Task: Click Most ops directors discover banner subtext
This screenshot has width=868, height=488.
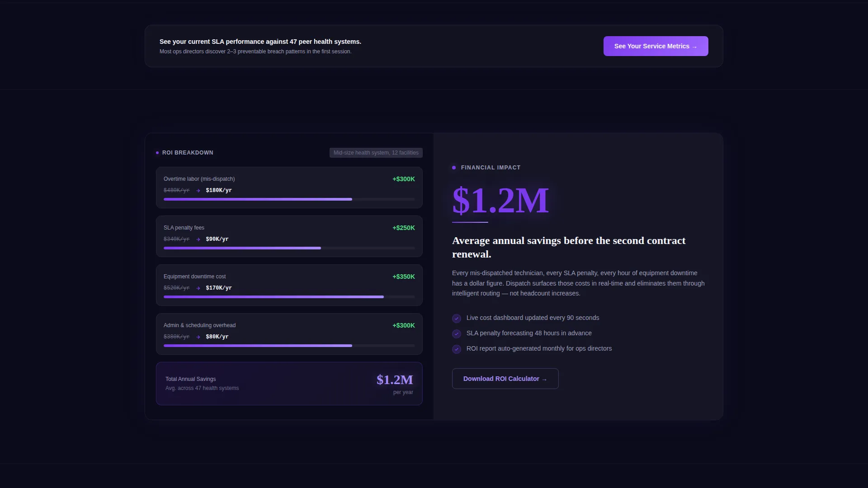Action: click(x=255, y=52)
